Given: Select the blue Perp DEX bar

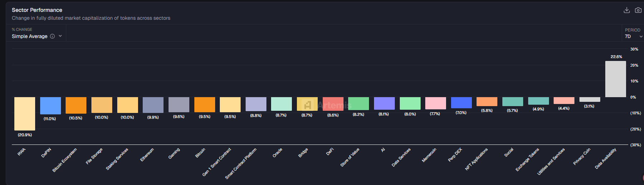Looking at the screenshot, I should coord(461,103).
